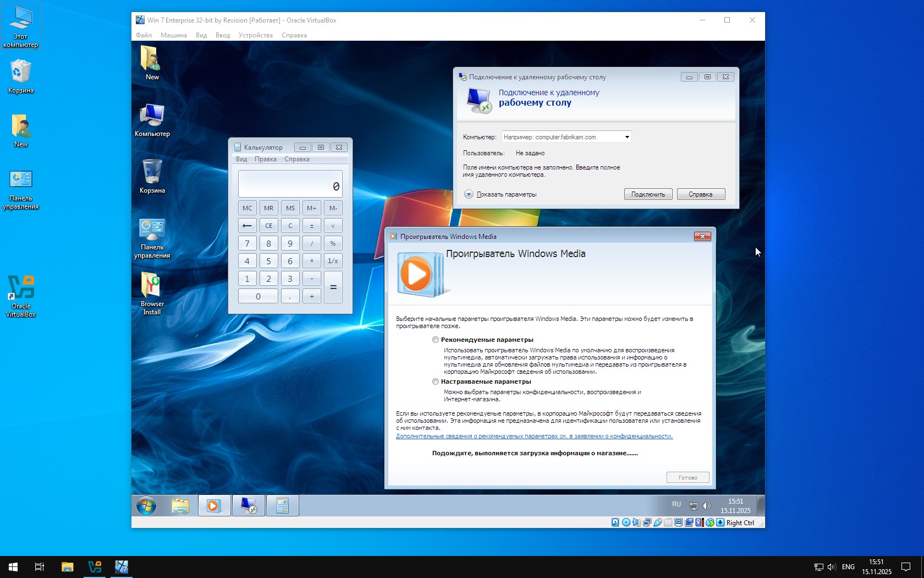This screenshot has width=924, height=578.
Task: Click the Remote Desktop taskbar icon in VM
Action: pyautogui.click(x=249, y=505)
